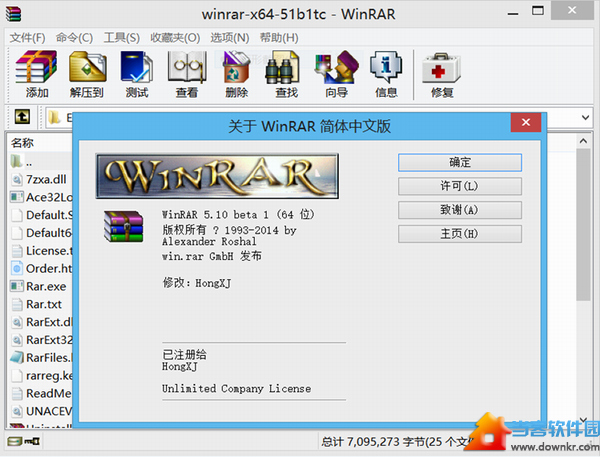Click the 修复 (Repair) first-aid icon
The width and height of the screenshot is (600, 457).
[x=442, y=68]
